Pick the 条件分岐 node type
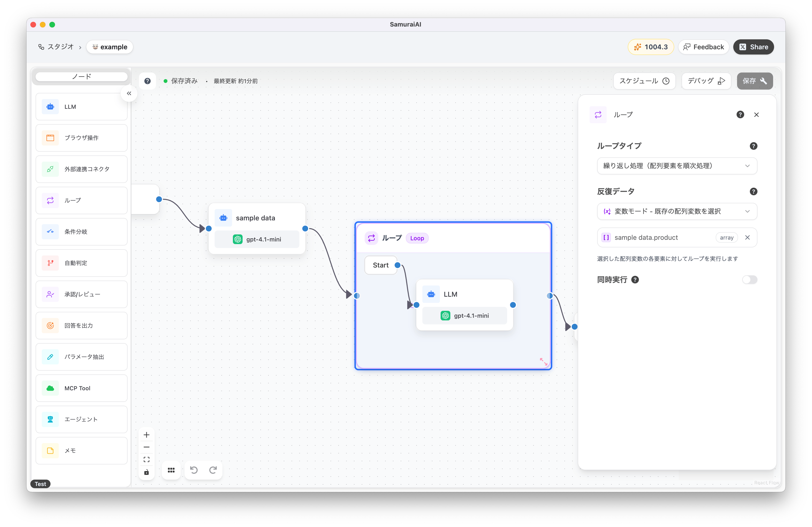Viewport: 812px width, 527px height. [81, 232]
